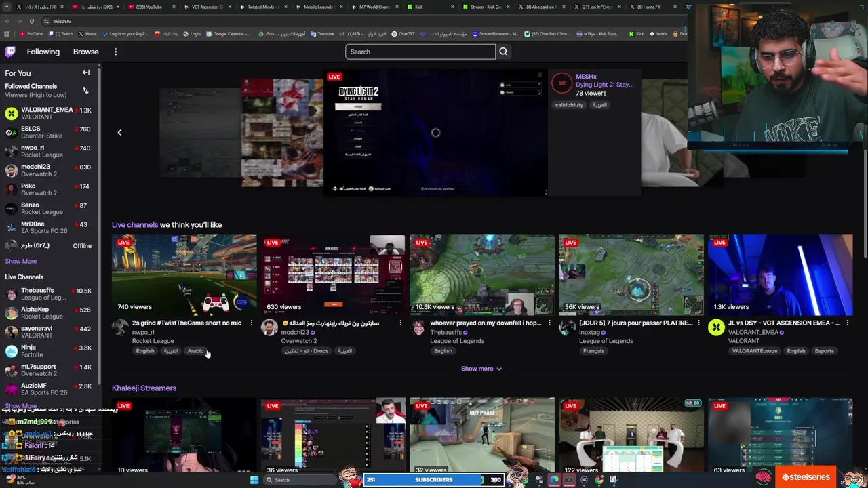Focus the Twitch search field
Viewport: 868px width, 488px height.
[420, 52]
